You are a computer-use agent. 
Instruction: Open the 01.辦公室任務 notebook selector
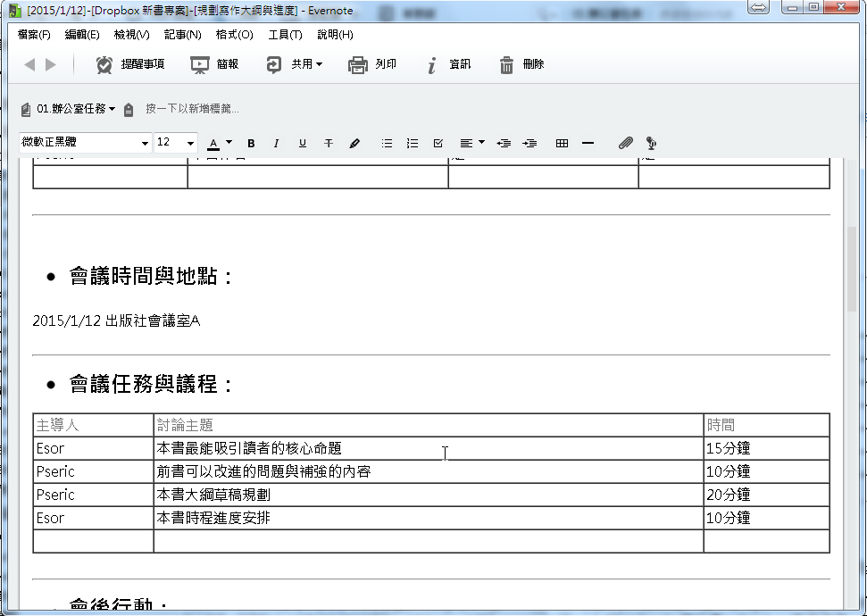[x=75, y=109]
